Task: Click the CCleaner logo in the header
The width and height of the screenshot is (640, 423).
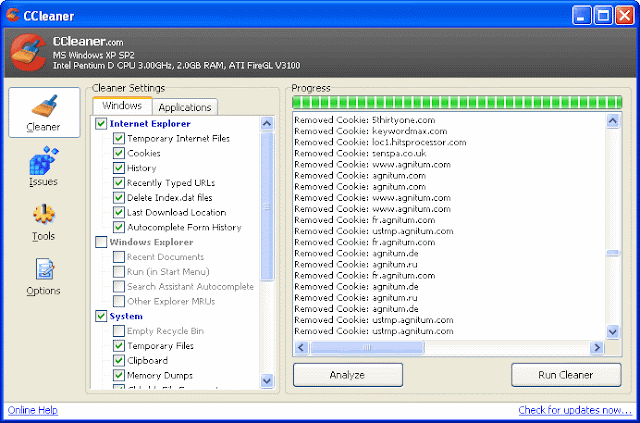Action: pos(28,52)
